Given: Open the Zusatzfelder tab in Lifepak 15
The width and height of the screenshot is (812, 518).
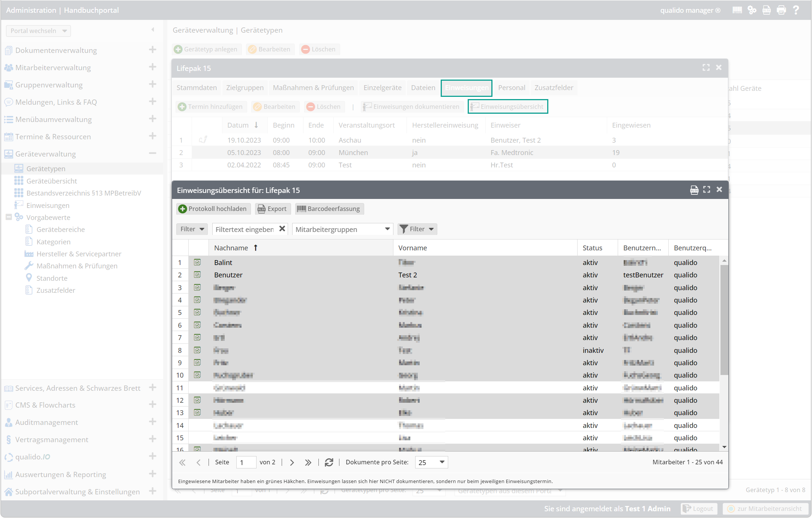Looking at the screenshot, I should point(554,87).
